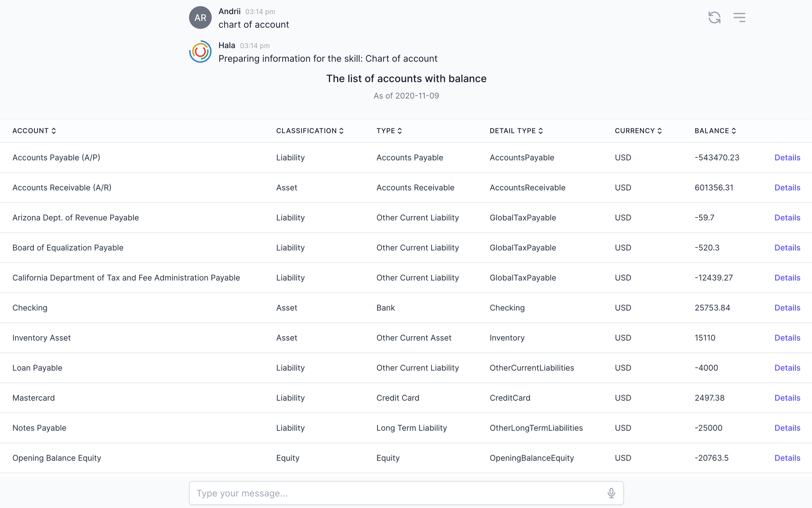Viewport: 812px width, 508px height.
Task: Open the hamburger menu icon
Action: coord(739,17)
